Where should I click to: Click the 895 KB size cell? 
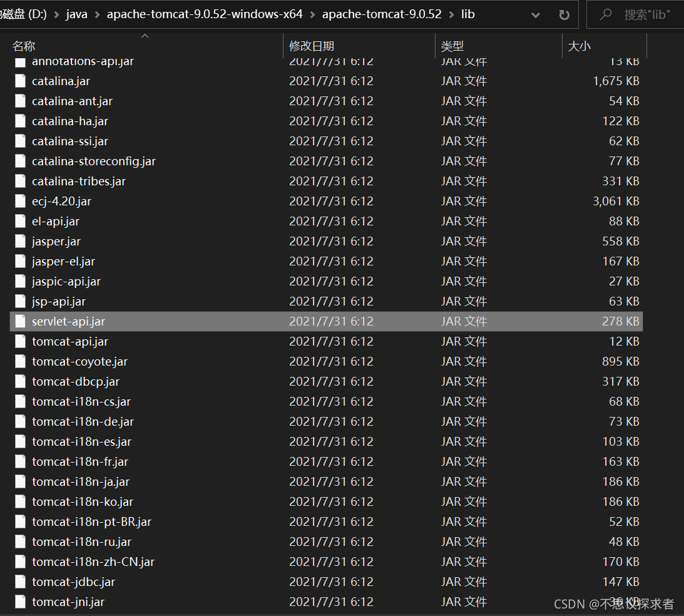coord(621,362)
